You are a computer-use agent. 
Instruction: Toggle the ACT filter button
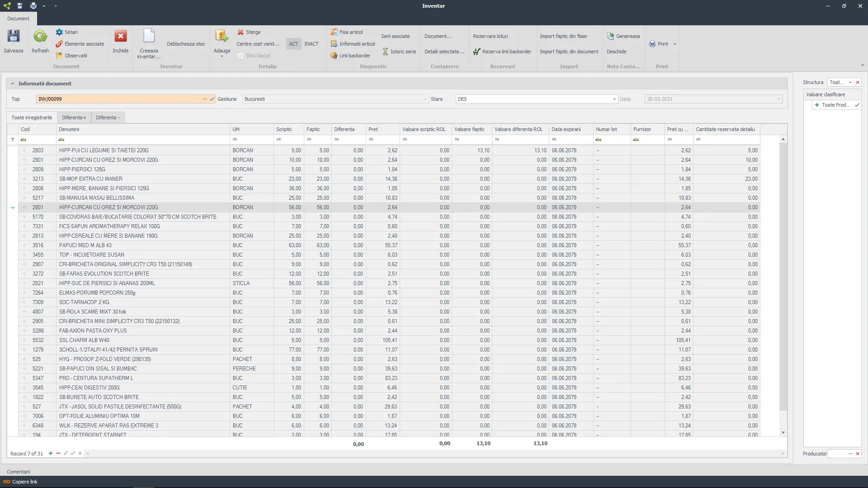[293, 44]
